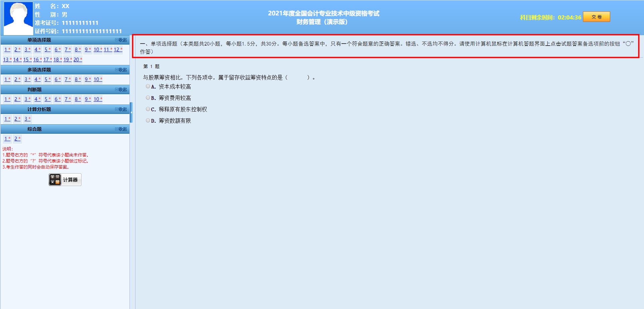Image resolution: width=644 pixels, height=309 pixels.
Task: Submit the exam with 交卷 button
Action: (596, 17)
